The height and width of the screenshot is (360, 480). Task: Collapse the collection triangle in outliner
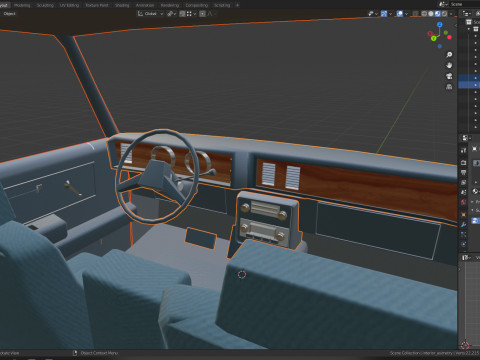tap(469, 29)
